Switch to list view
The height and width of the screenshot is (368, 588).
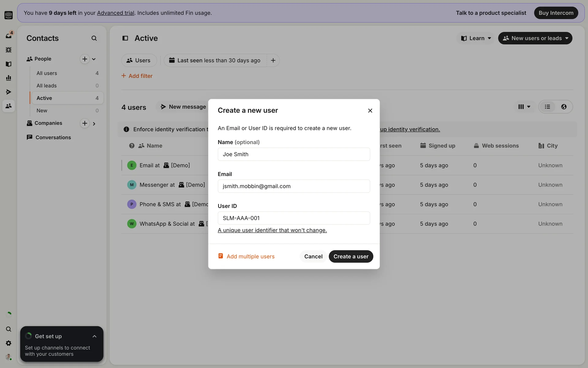click(x=547, y=107)
